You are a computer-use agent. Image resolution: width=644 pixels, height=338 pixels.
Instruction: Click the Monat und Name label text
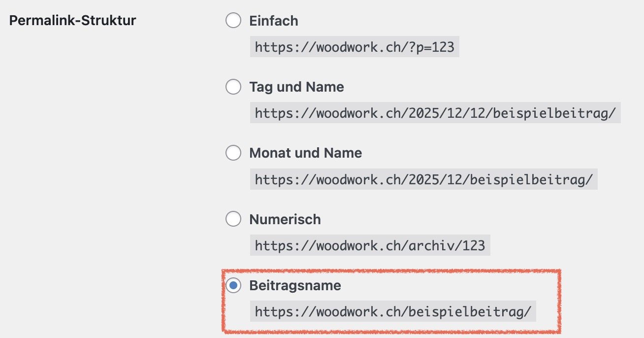(305, 153)
